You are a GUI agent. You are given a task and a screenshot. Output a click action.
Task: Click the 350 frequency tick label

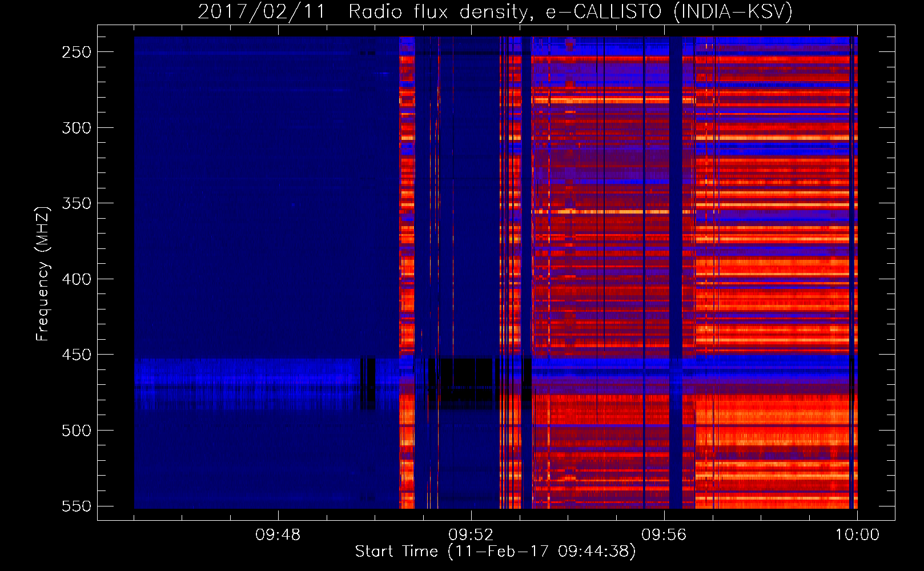(77, 203)
